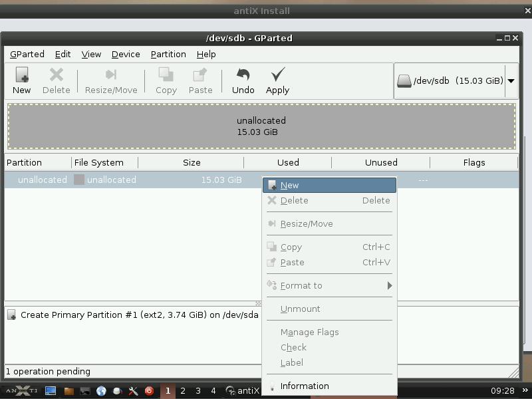The width and height of the screenshot is (532, 399).
Task: Open the terminal icon in taskbar
Action: coord(85,391)
